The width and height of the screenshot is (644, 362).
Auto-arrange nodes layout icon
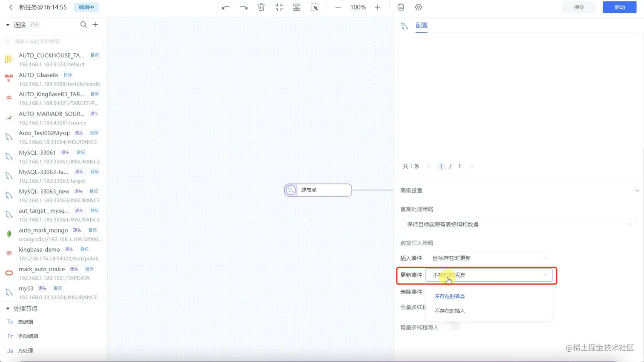pos(297,7)
